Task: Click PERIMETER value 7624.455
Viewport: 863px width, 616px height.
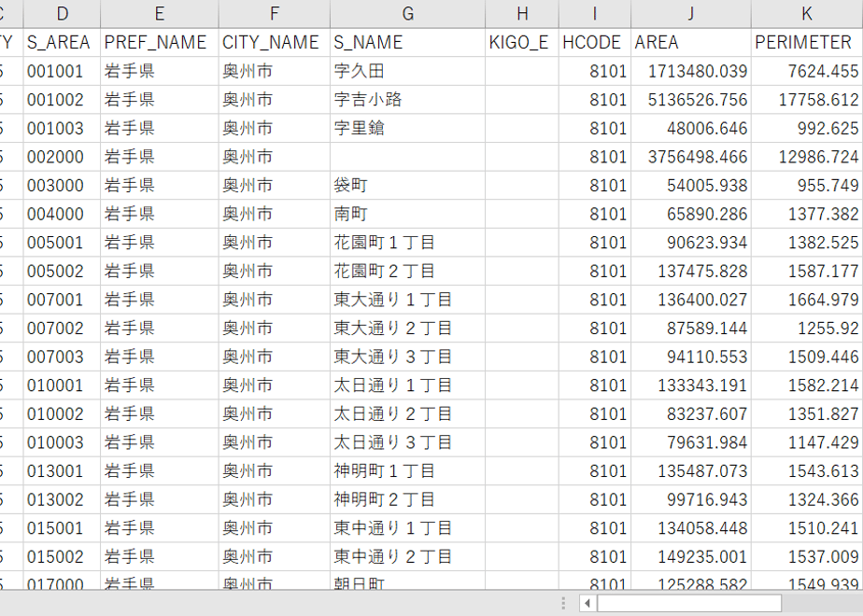Action: [807, 71]
